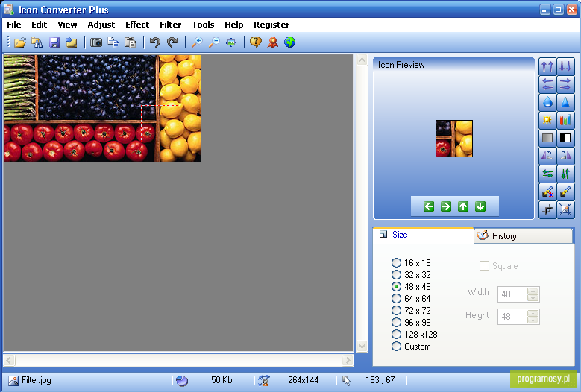
Task: Move preview selection down with green arrow
Action: click(x=480, y=206)
